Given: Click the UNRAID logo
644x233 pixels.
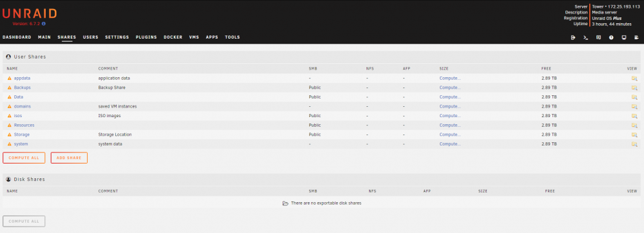Looking at the screenshot, I should [x=30, y=14].
